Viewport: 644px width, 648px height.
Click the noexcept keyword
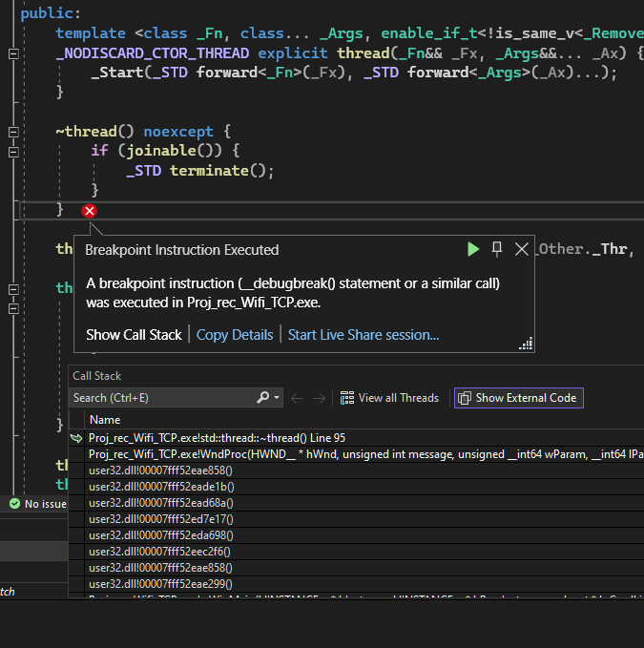pos(178,132)
